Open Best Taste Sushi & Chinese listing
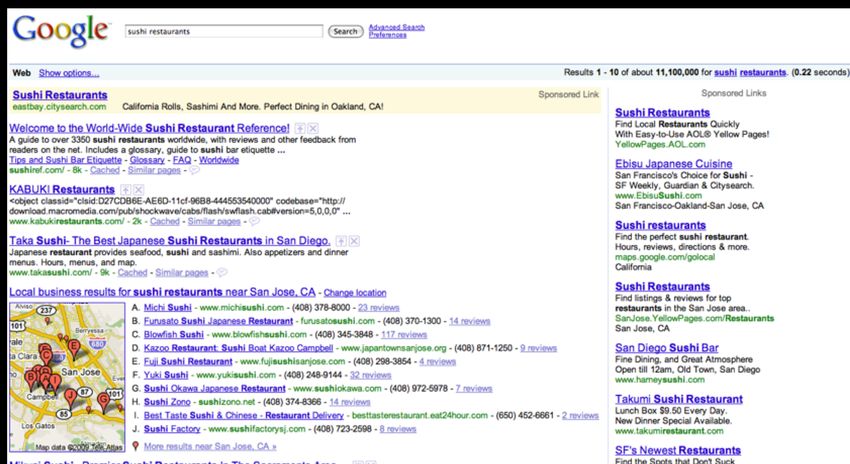Viewport: 850px width, 464px height. point(243,416)
